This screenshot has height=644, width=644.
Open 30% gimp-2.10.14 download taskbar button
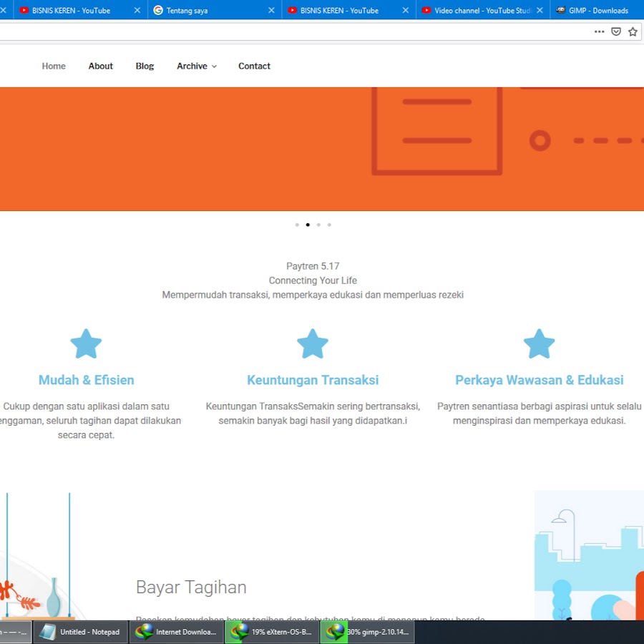367,632
